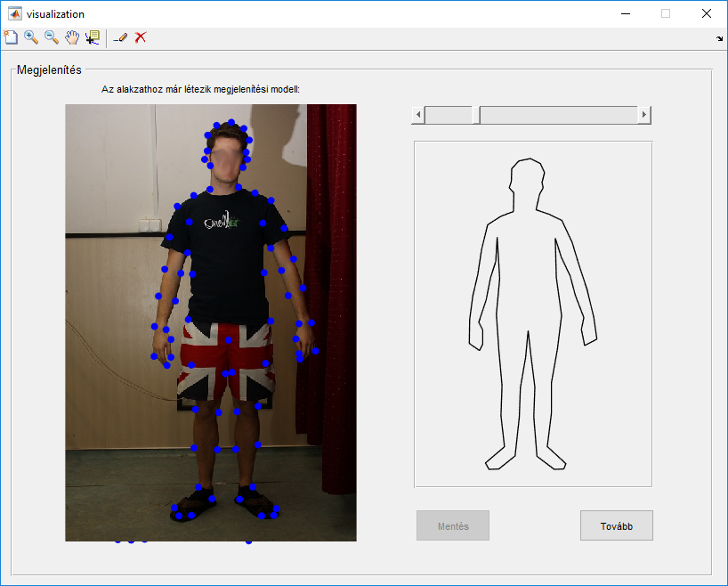
Task: Click the red X delete icon
Action: (x=141, y=37)
